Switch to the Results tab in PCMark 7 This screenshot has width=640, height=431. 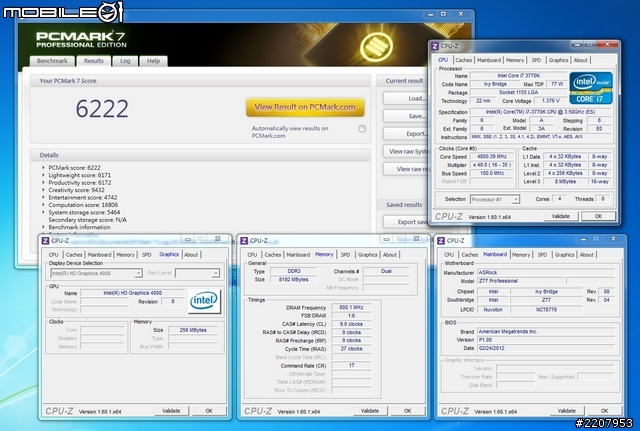click(x=93, y=61)
